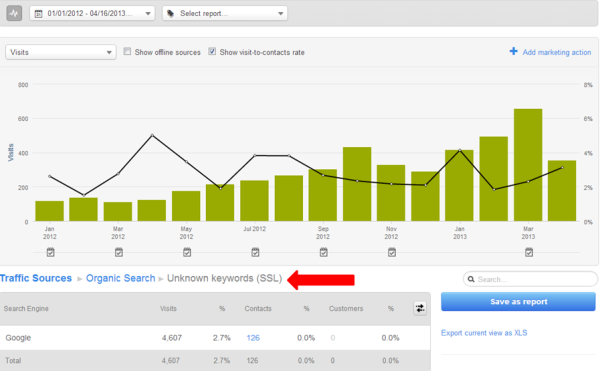The image size is (600, 375).
Task: Click the Unknown keywords (SSL) breadcrumb text
Action: (225, 278)
